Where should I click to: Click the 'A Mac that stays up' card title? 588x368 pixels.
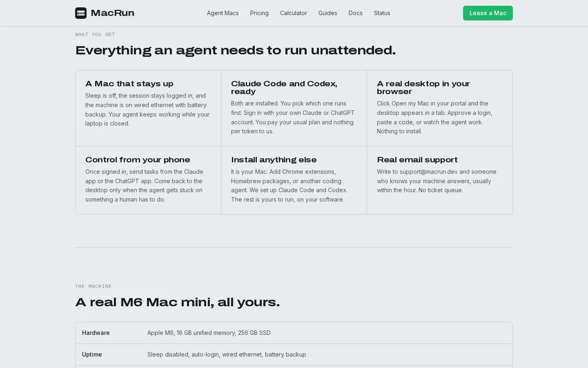click(x=129, y=84)
